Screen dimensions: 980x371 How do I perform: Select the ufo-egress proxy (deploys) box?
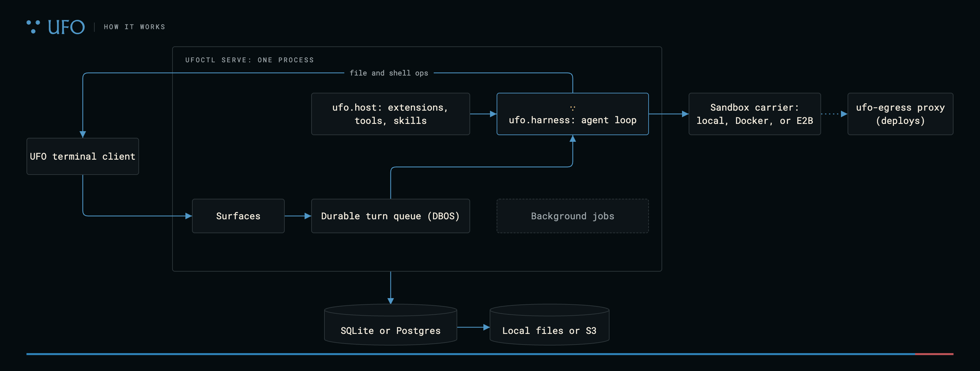point(900,114)
